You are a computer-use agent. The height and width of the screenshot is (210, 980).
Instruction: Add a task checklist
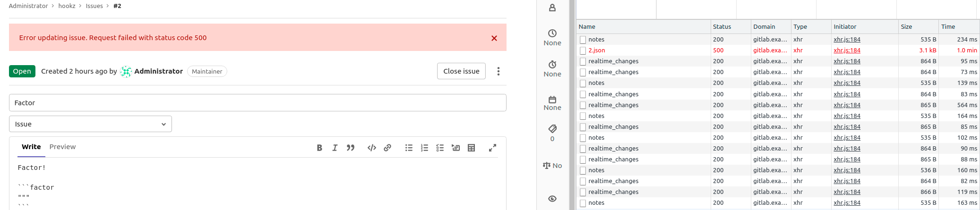[440, 148]
